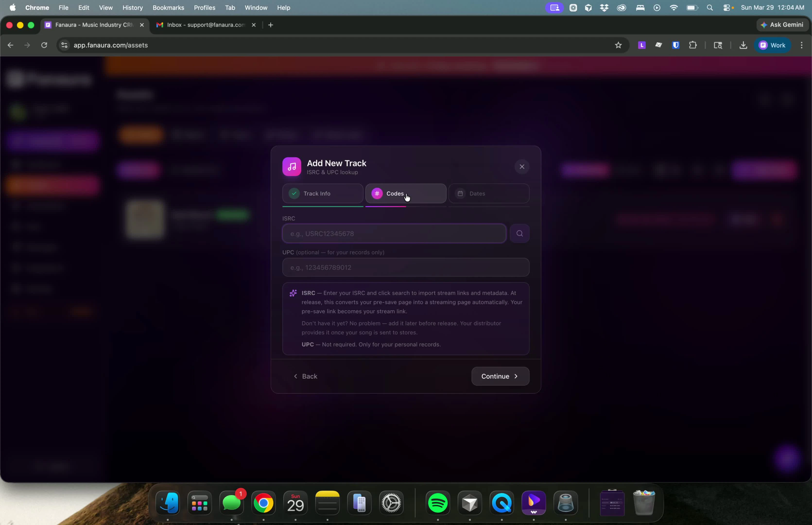
Task: Click the music note Add New Track icon
Action: (x=292, y=167)
